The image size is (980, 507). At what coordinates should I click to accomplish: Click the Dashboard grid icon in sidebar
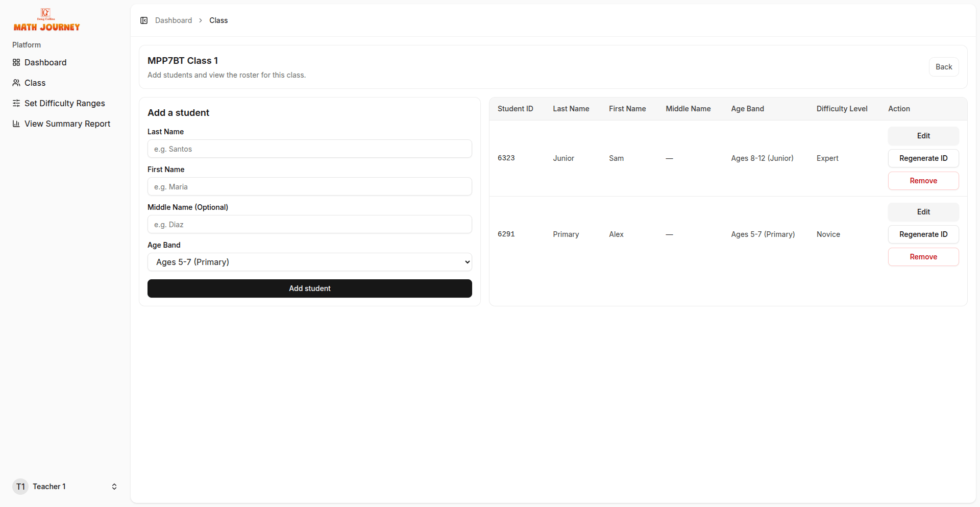click(16, 62)
